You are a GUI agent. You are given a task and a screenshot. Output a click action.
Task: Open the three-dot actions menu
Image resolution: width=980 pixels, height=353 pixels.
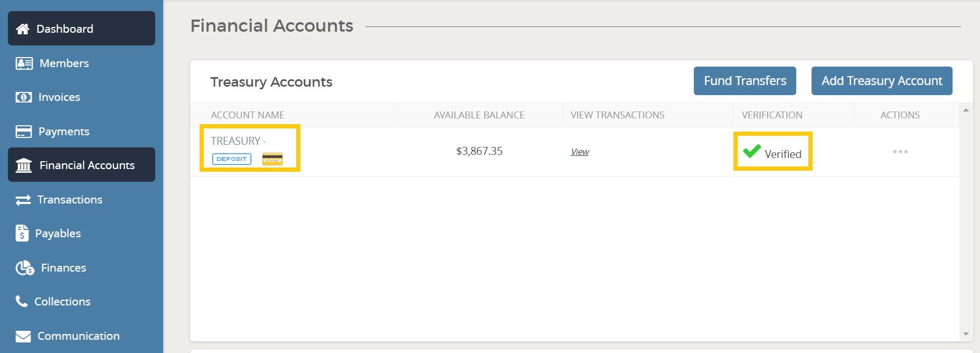[900, 152]
